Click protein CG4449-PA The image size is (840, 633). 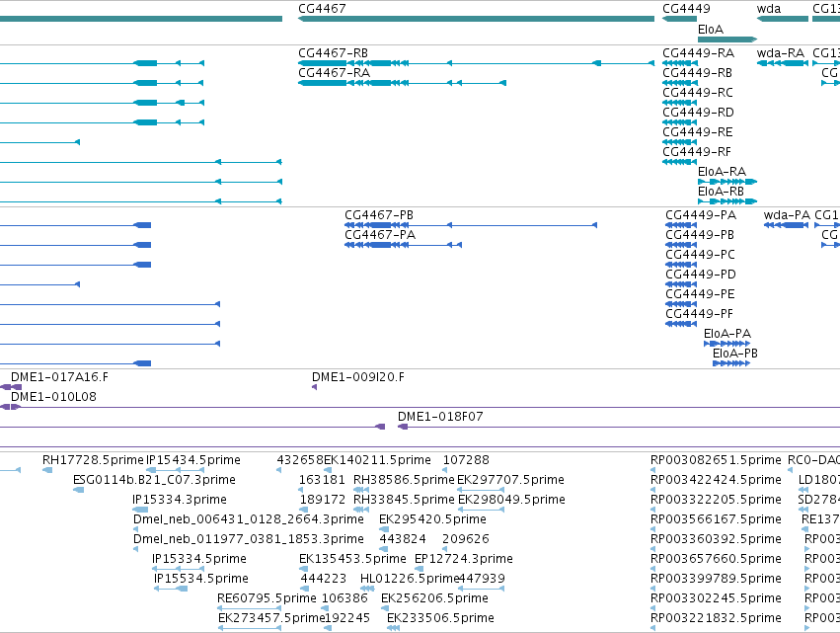coord(681,225)
